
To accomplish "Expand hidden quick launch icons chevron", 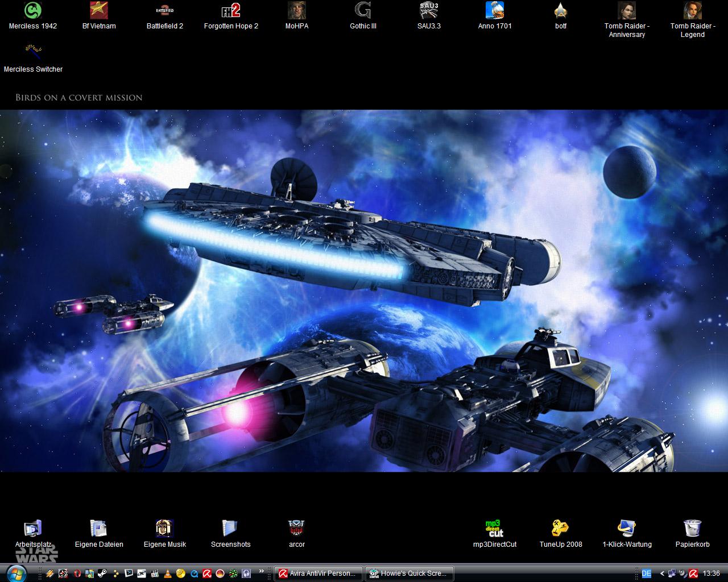I will coord(262,571).
